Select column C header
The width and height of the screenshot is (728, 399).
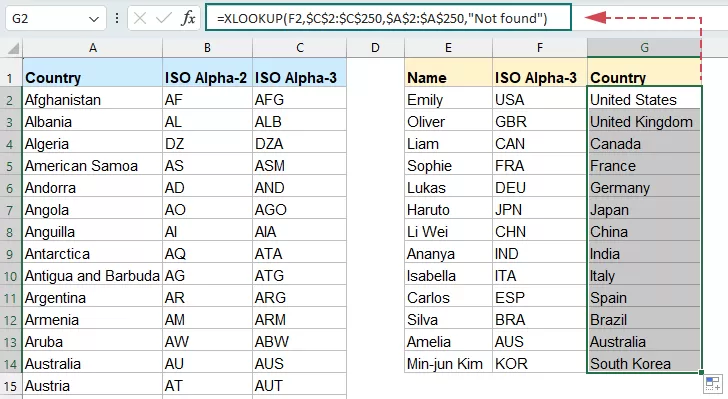click(299, 48)
